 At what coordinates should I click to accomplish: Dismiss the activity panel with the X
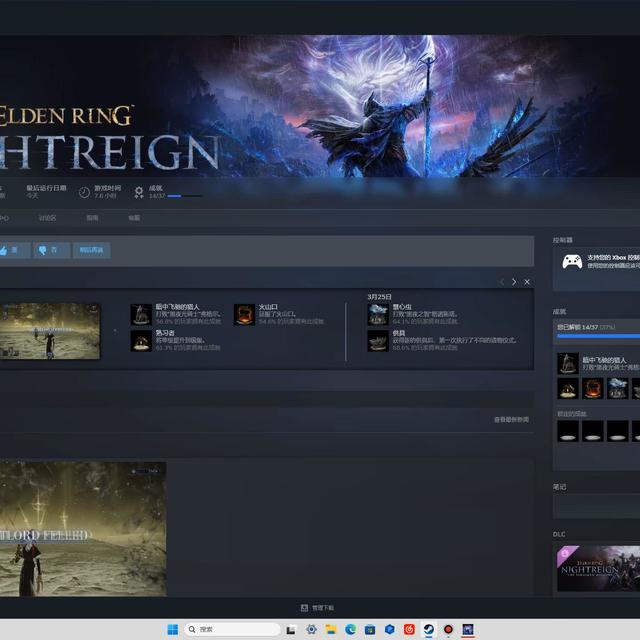527,282
